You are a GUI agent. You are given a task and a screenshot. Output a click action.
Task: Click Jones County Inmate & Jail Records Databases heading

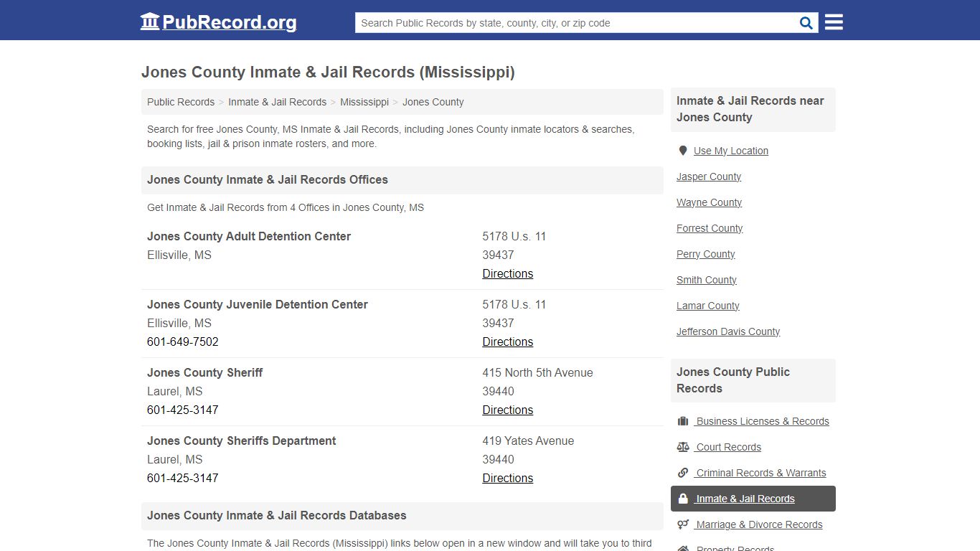(x=277, y=515)
